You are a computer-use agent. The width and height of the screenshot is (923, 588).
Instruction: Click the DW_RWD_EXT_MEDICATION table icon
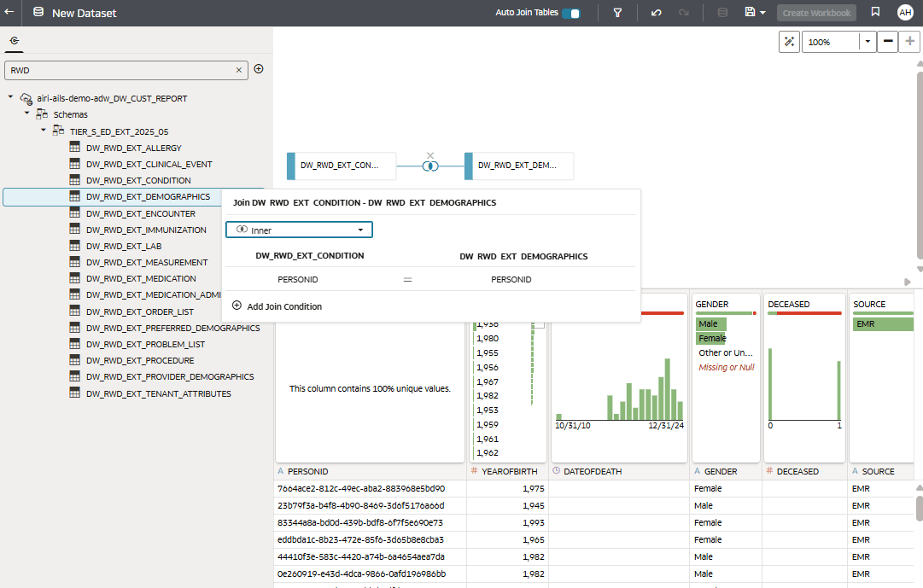click(75, 278)
